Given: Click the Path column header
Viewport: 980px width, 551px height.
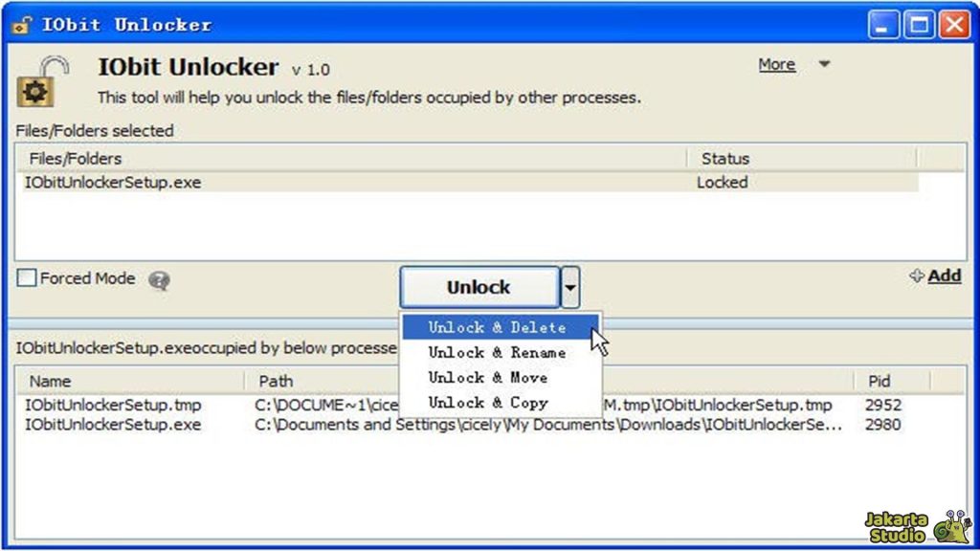Looking at the screenshot, I should [x=275, y=381].
